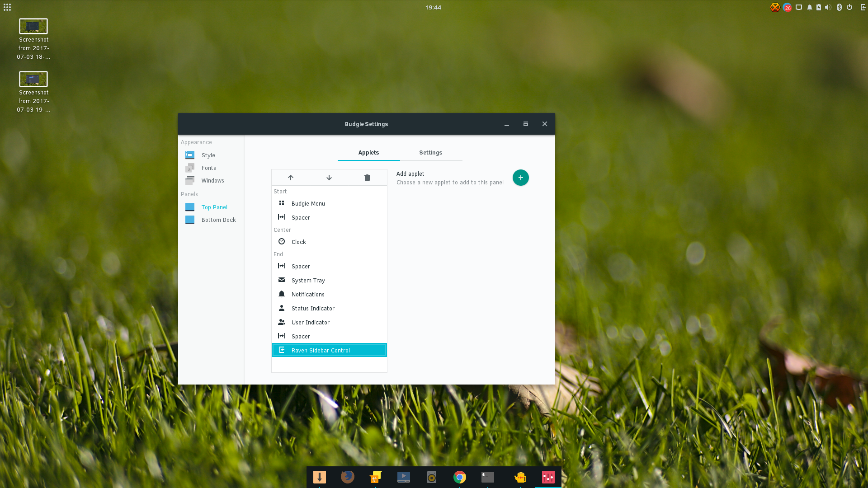Select the Raven Sidebar Control applet row
Image resolution: width=868 pixels, height=488 pixels.
click(329, 350)
